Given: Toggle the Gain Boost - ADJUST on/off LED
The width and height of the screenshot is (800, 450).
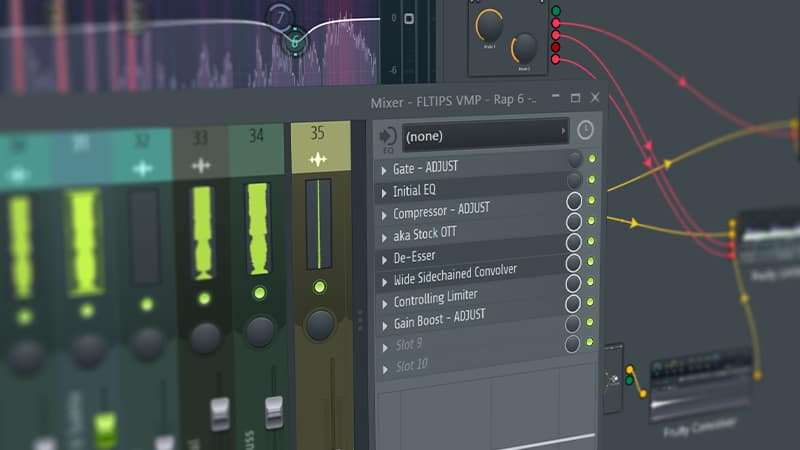Looking at the screenshot, I should pyautogui.click(x=590, y=302).
